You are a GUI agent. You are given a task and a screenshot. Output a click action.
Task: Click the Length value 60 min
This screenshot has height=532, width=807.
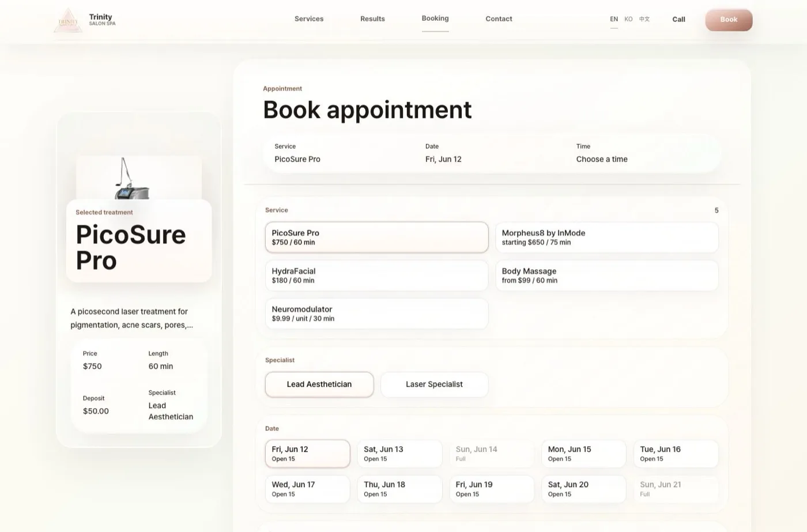(x=161, y=366)
